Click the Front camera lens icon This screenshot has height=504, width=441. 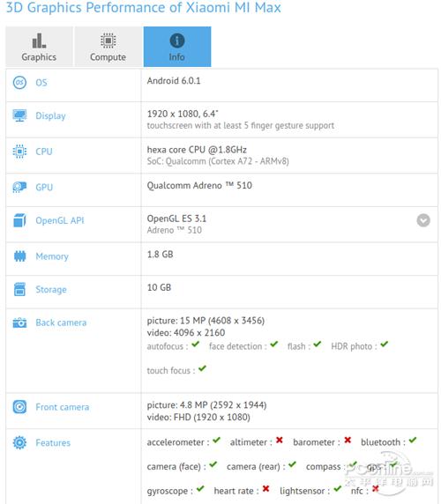point(19,407)
